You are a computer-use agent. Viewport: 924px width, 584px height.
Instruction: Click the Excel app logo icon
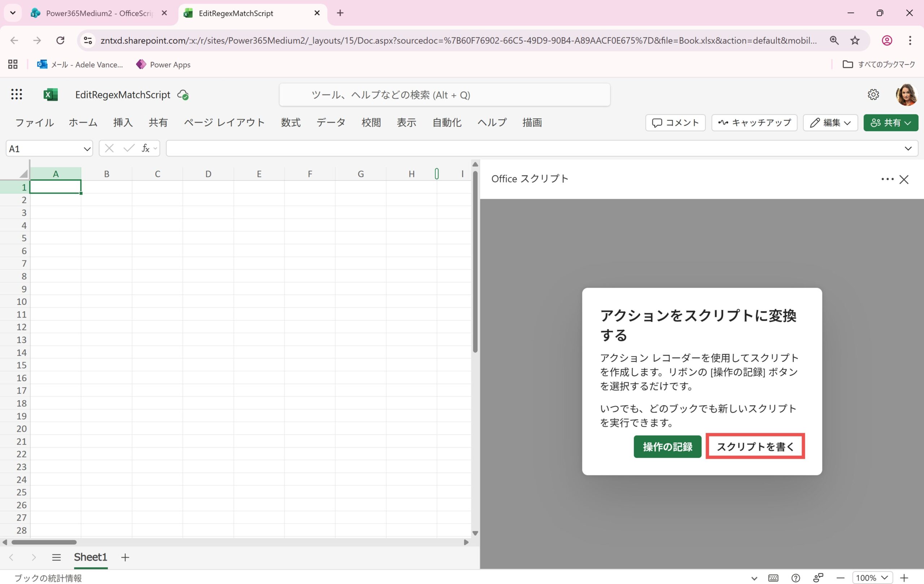pos(51,95)
